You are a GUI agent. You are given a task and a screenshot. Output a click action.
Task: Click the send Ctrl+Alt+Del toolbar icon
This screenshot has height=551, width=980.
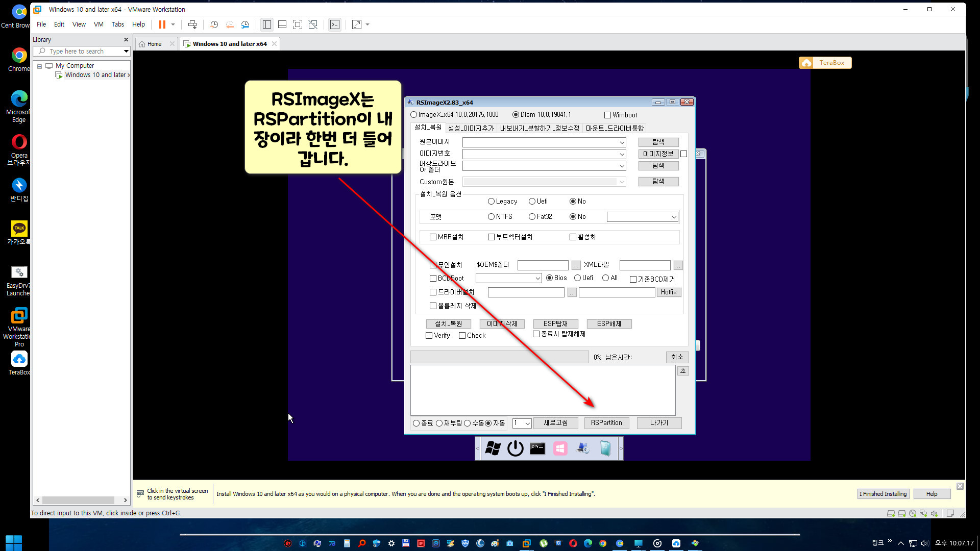(192, 24)
